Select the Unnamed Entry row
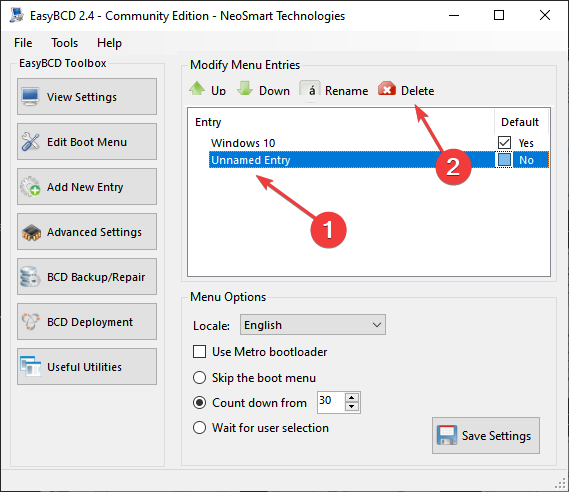Screen dimensions: 569x492 click(x=378, y=160)
